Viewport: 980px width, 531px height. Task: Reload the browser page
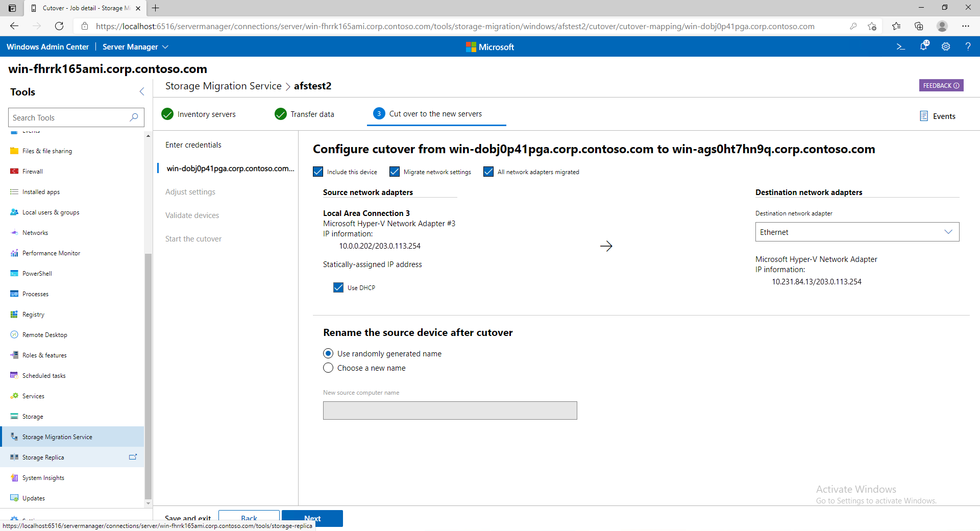(x=59, y=26)
